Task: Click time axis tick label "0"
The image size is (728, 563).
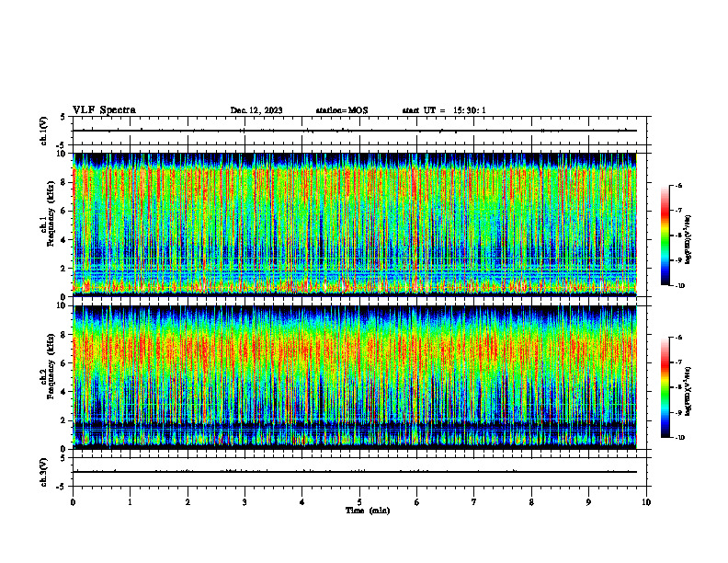Action: [x=73, y=502]
